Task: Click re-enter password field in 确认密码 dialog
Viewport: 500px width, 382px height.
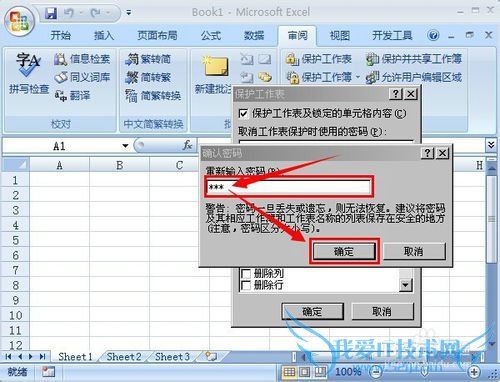Action: pos(289,187)
